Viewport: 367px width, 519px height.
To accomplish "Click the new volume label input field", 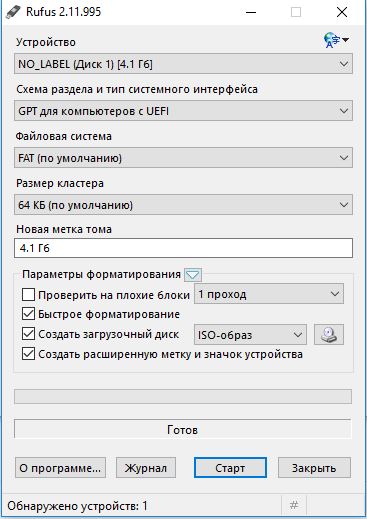I will coord(183,248).
